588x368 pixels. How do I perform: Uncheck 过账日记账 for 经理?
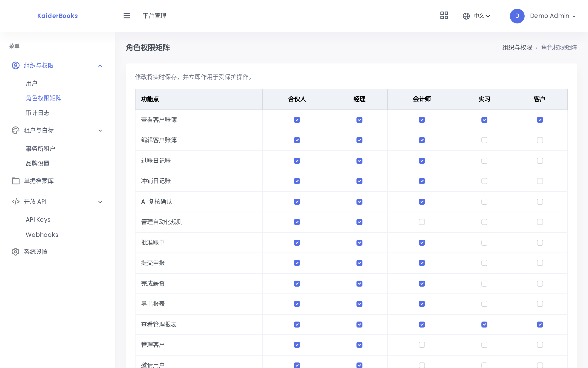[x=359, y=161]
